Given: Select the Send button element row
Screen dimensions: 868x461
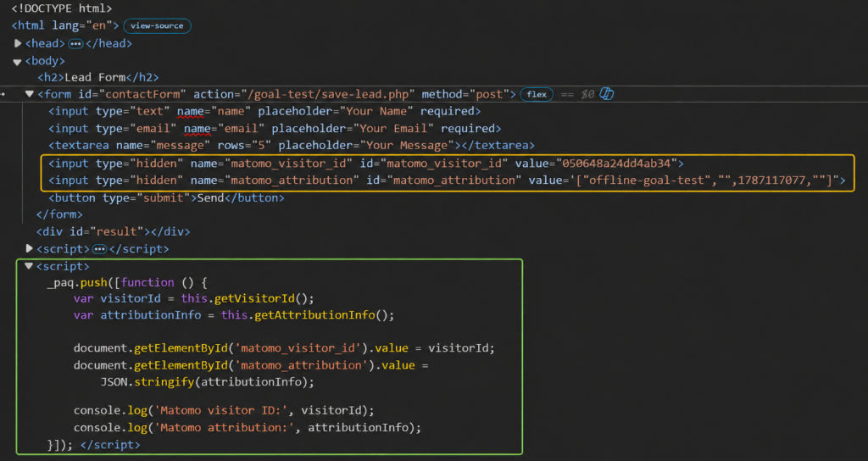Looking at the screenshot, I should point(166,197).
